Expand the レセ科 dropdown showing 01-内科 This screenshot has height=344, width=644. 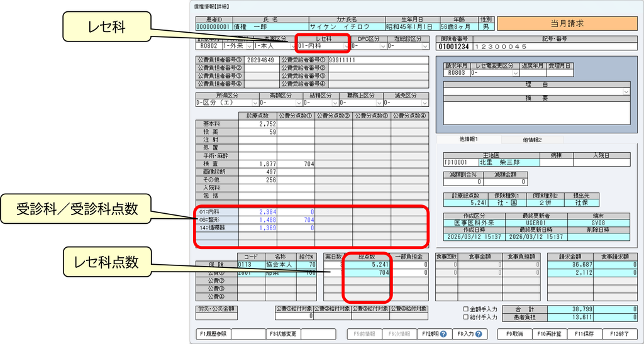[346, 47]
